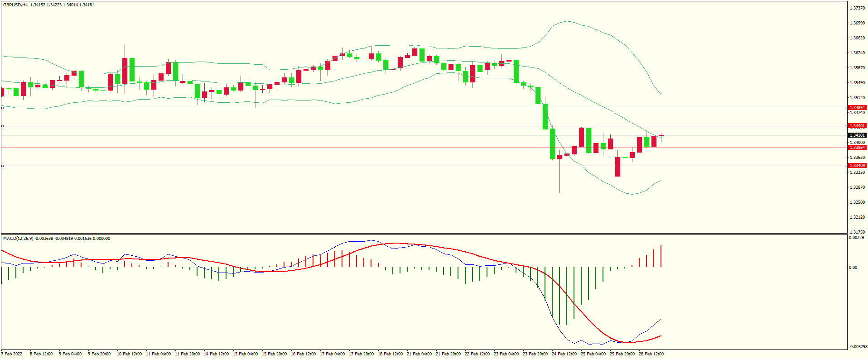Click the 25 Feb 20:00 time label
Image resolution: width=868 pixels, height=359 pixels.
622,354
